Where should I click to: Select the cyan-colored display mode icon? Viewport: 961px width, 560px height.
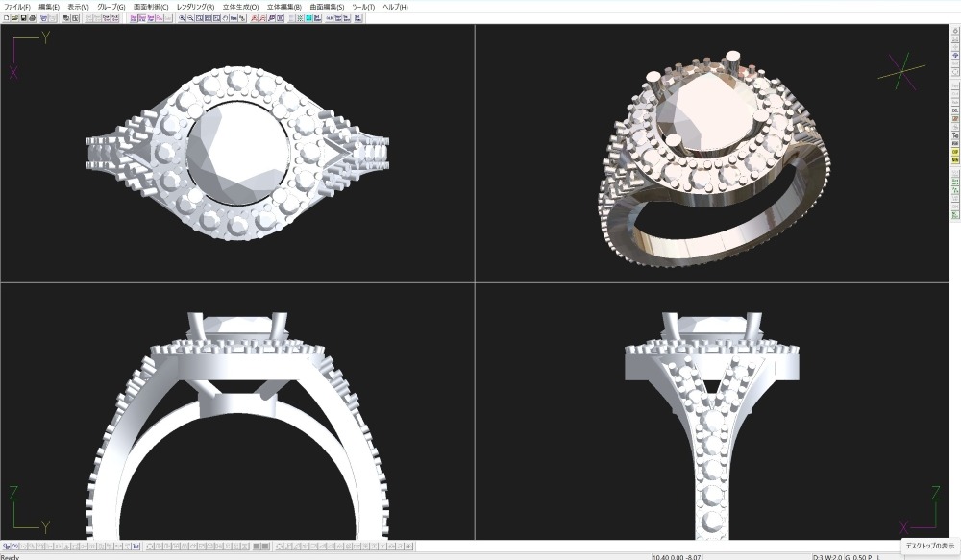(x=309, y=17)
